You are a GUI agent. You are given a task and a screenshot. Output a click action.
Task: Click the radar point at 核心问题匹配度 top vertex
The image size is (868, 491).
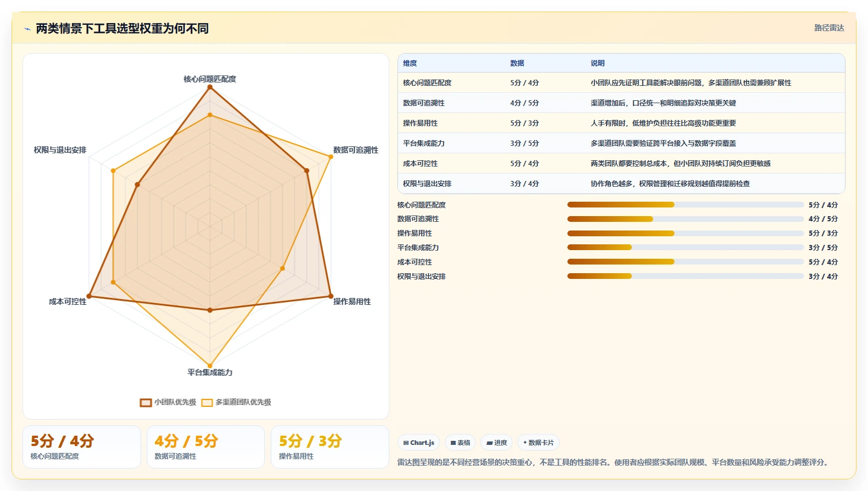pos(210,87)
